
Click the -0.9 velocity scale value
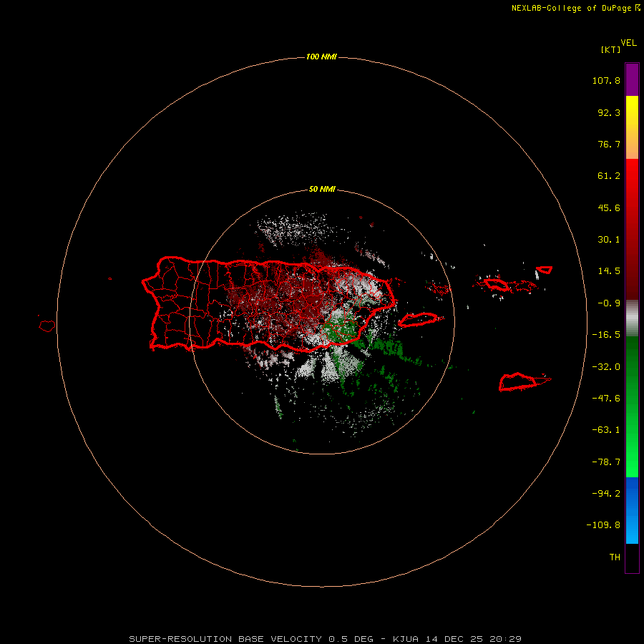[609, 303]
